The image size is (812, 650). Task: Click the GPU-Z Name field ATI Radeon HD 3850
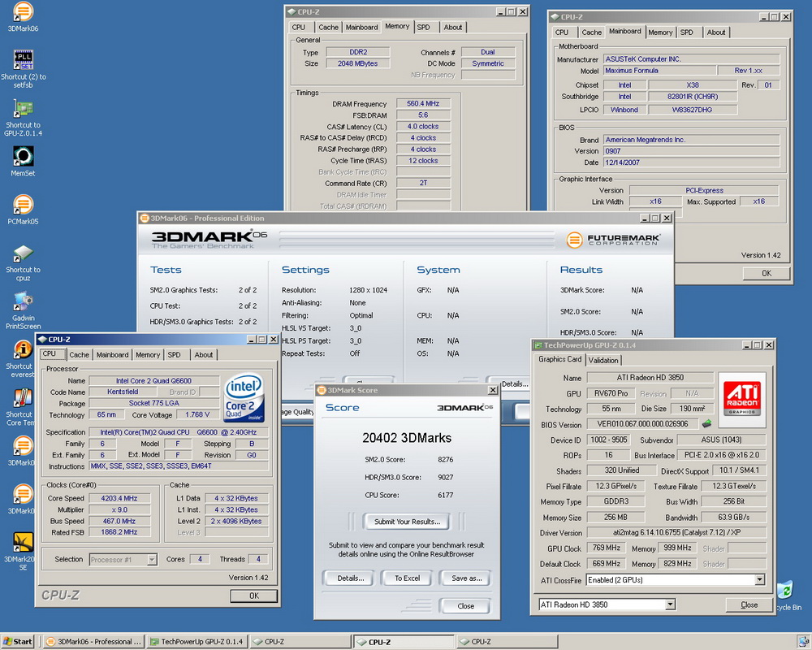click(650, 377)
